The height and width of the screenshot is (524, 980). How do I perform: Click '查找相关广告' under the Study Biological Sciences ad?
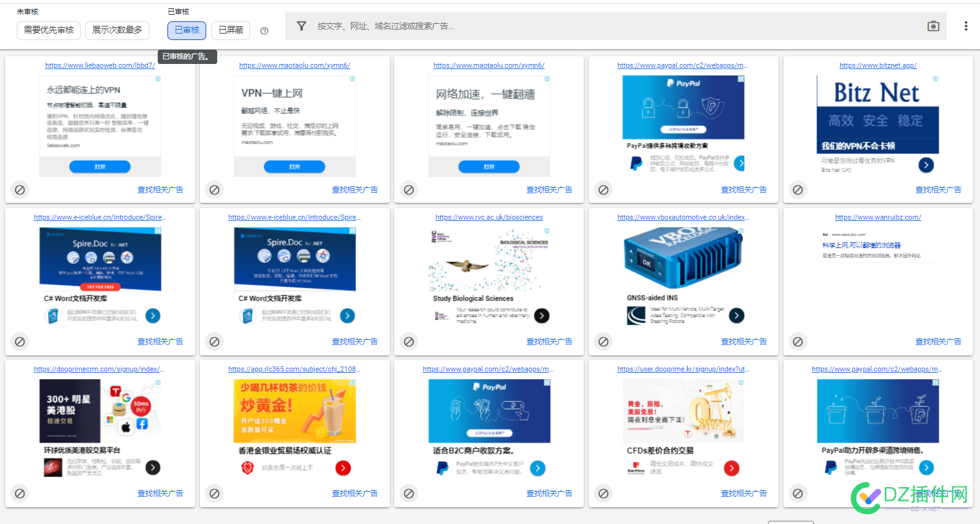pos(549,342)
